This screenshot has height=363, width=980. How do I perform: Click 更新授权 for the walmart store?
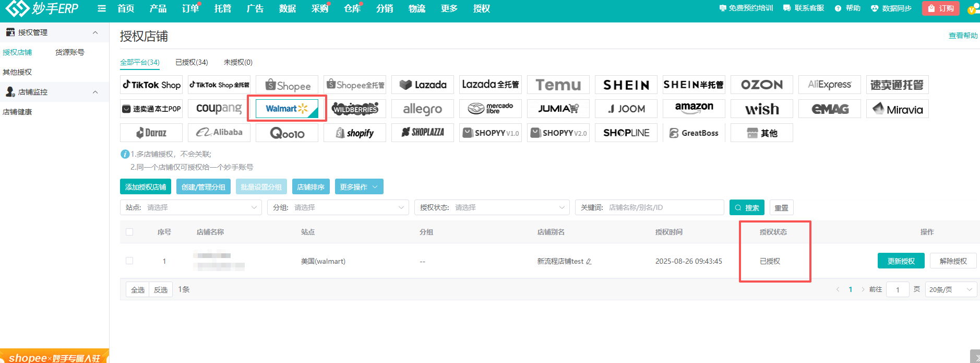901,261
